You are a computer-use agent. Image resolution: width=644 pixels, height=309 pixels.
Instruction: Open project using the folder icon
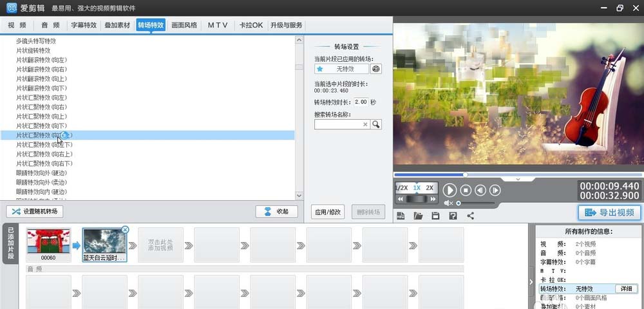pos(418,216)
